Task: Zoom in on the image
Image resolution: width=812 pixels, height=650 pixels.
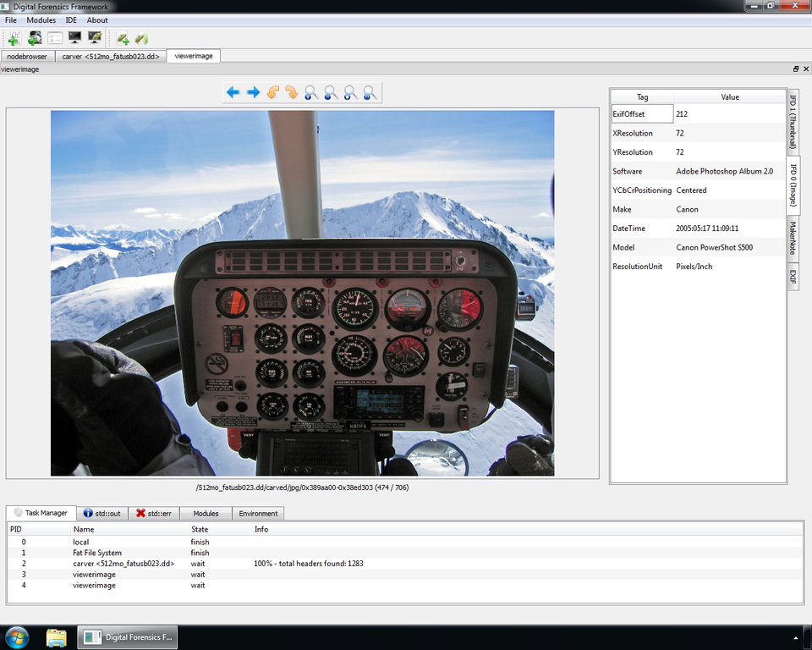Action: pos(311,92)
